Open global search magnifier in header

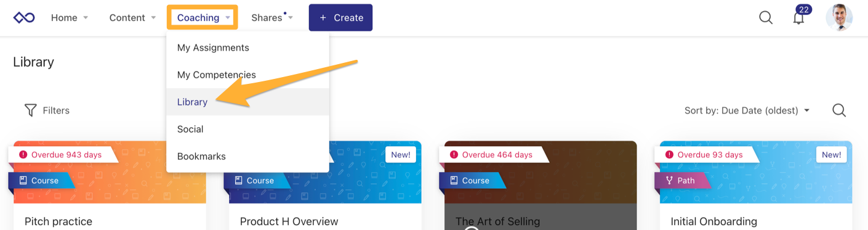(766, 18)
